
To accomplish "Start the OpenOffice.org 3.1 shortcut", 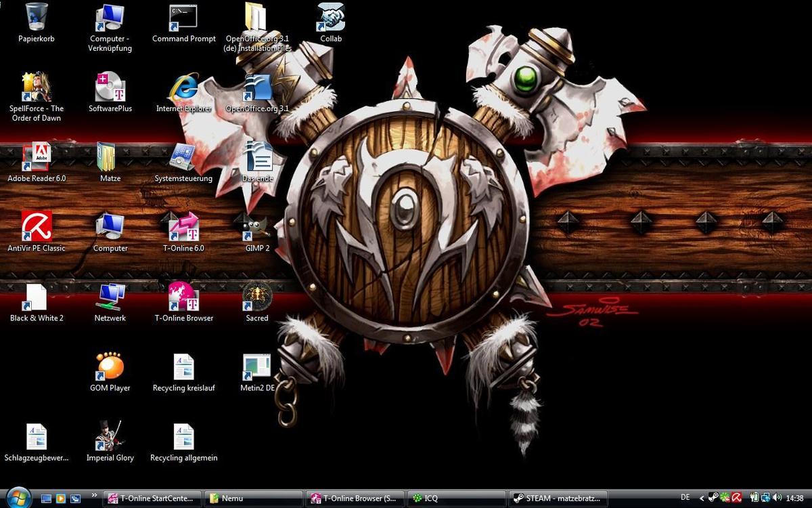I will coord(257,93).
